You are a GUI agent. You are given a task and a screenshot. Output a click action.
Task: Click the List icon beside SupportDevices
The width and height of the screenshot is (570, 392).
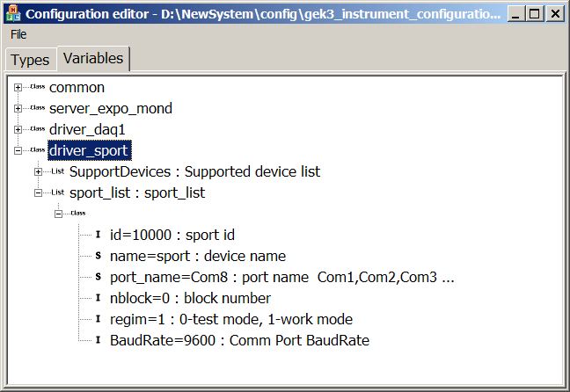58,171
